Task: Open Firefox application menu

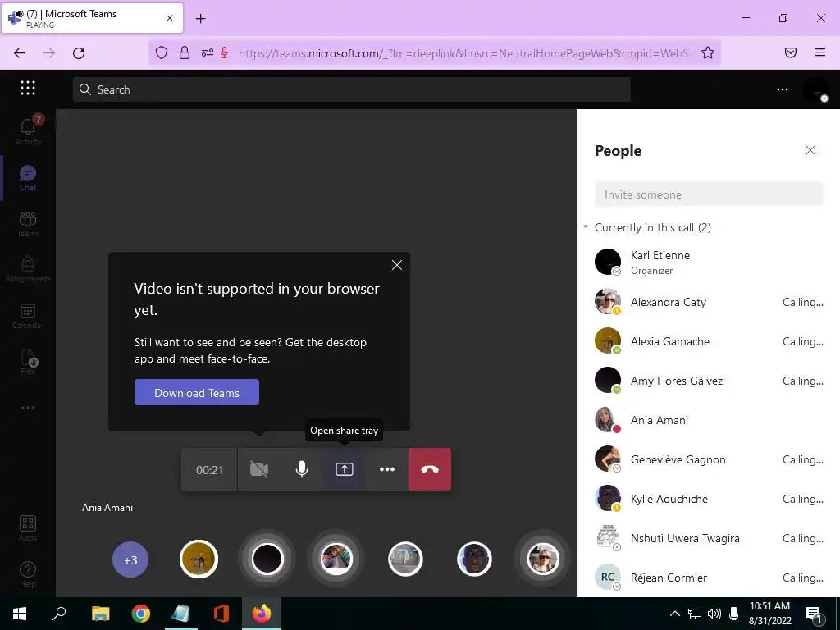Action: click(820, 52)
